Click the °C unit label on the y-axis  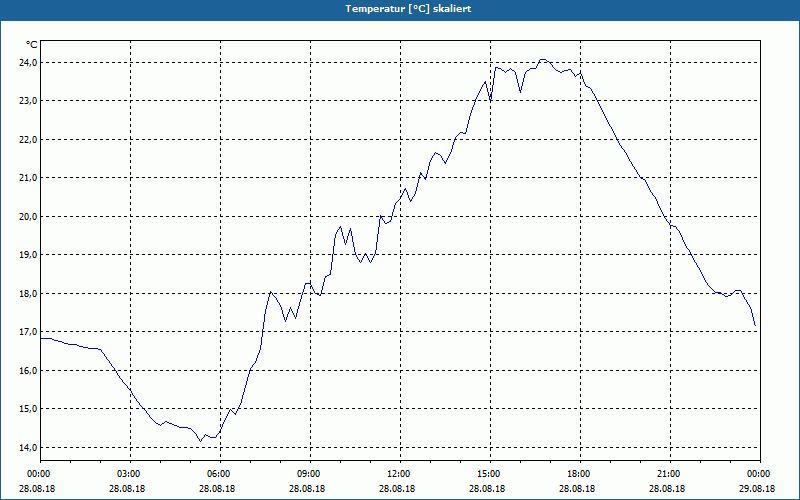coord(32,45)
